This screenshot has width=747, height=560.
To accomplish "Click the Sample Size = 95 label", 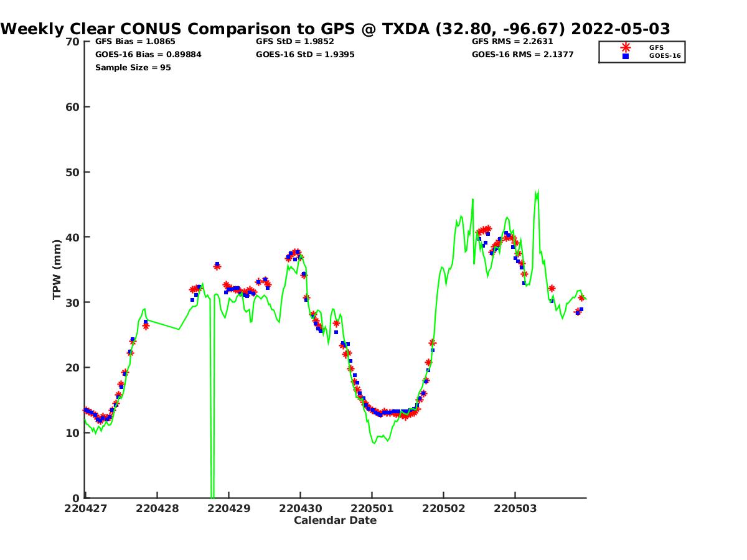I will tap(133, 68).
